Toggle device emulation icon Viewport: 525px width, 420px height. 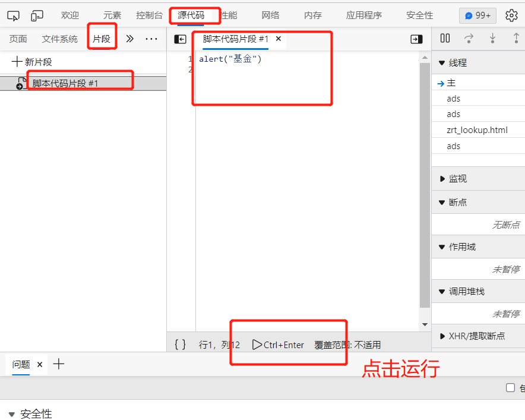tap(37, 15)
